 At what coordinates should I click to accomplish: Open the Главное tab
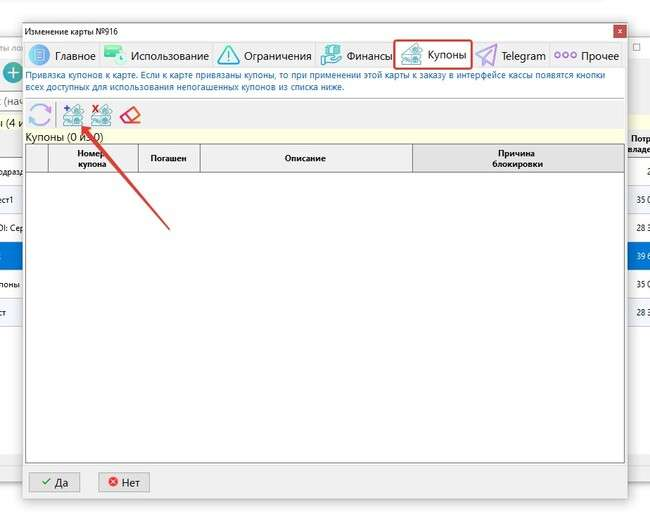62,56
